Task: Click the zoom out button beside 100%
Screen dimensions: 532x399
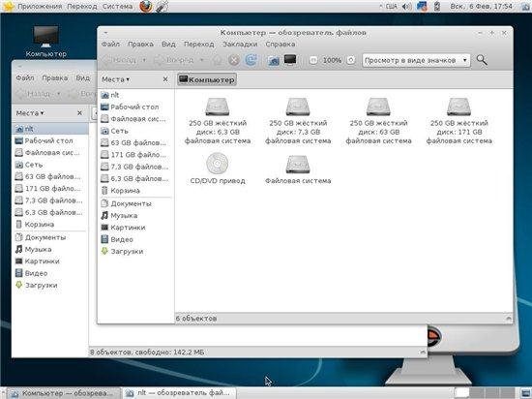Action: (x=313, y=60)
